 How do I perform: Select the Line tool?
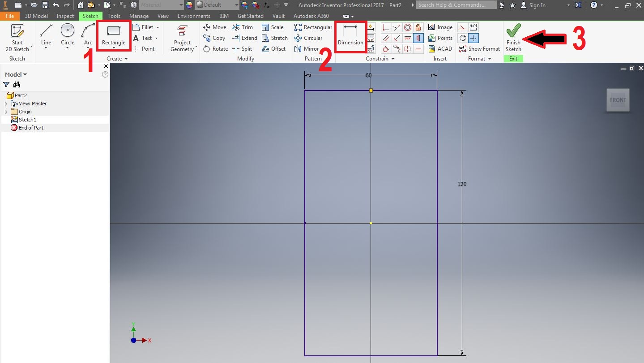(45, 36)
